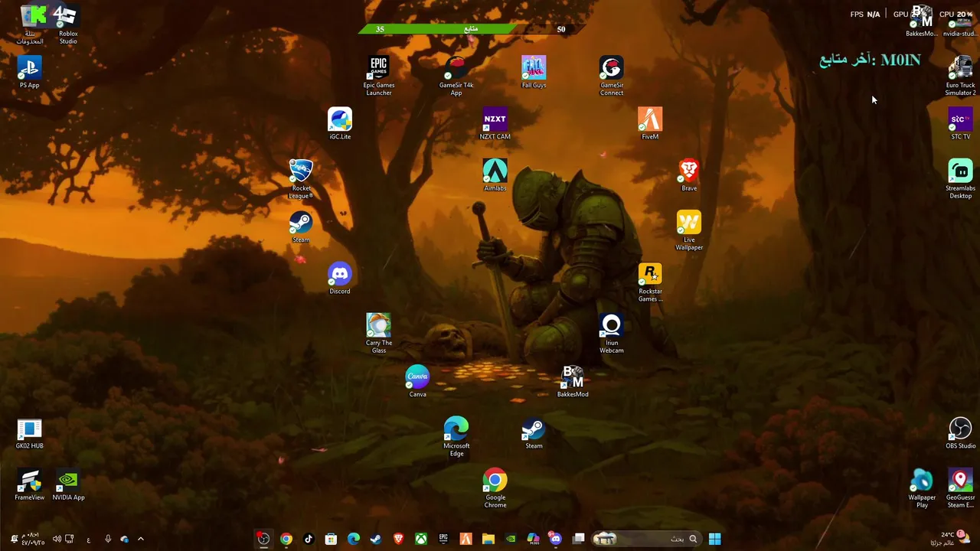Open File Explorer from the taskbar

[488, 539]
